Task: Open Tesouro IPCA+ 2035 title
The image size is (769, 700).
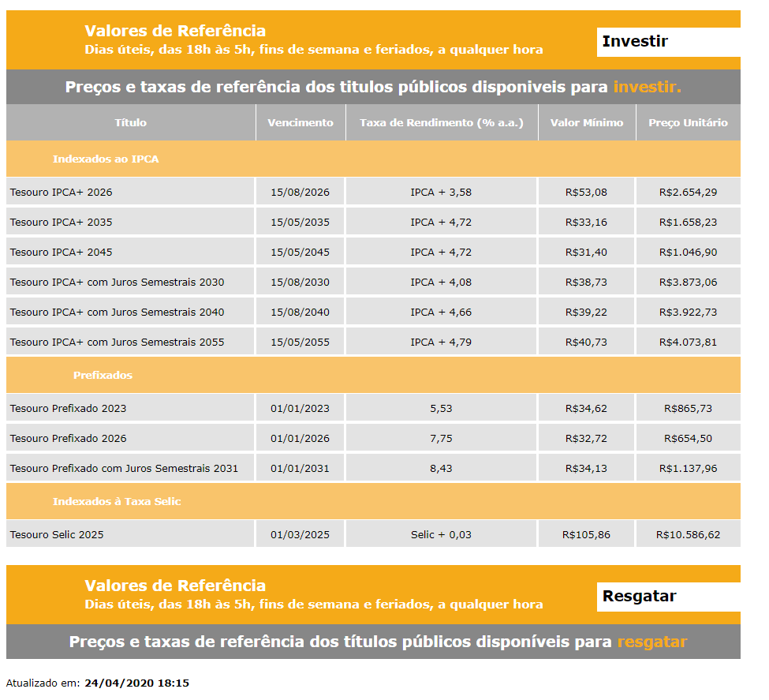Action: point(62,223)
